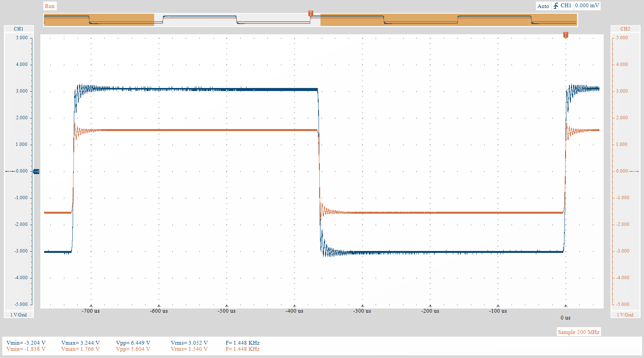The image size is (644, 358).
Task: Click the -100 us time axis label
Action: click(498, 311)
